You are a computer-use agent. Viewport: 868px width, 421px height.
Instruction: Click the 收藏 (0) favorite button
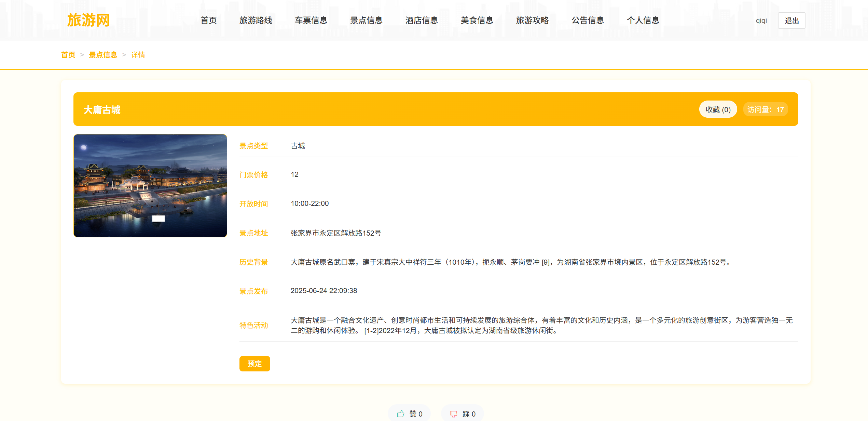(718, 109)
